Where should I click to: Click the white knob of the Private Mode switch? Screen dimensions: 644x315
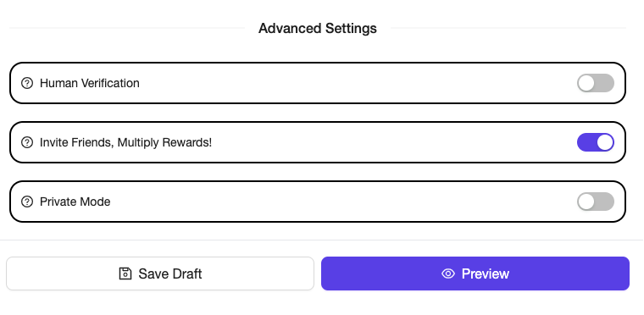click(586, 202)
